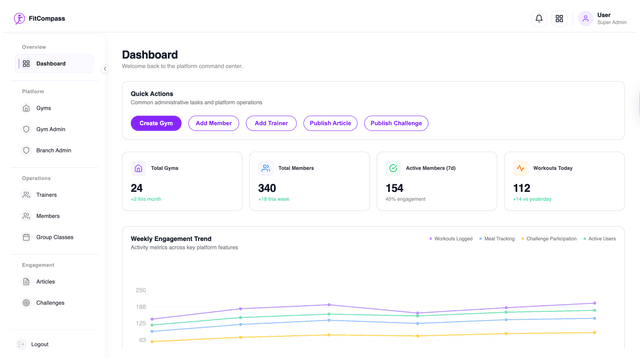The image size is (640, 363).
Task: Click the Logout link
Action: pyautogui.click(x=40, y=345)
